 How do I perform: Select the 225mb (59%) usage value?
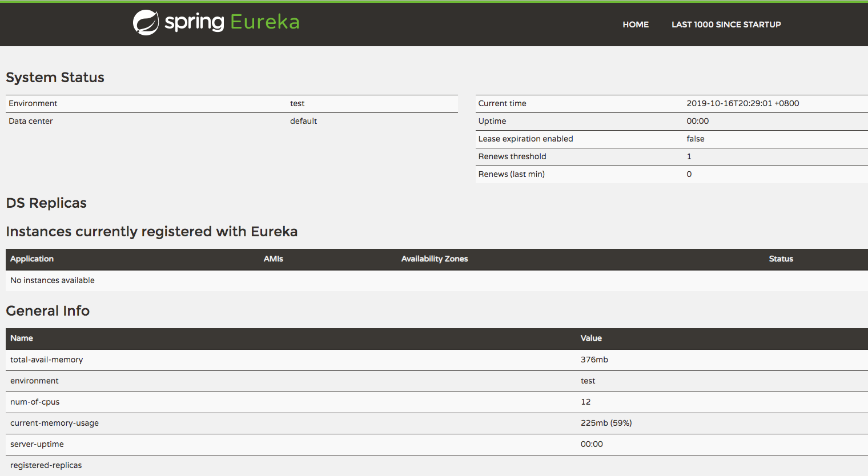coord(606,423)
